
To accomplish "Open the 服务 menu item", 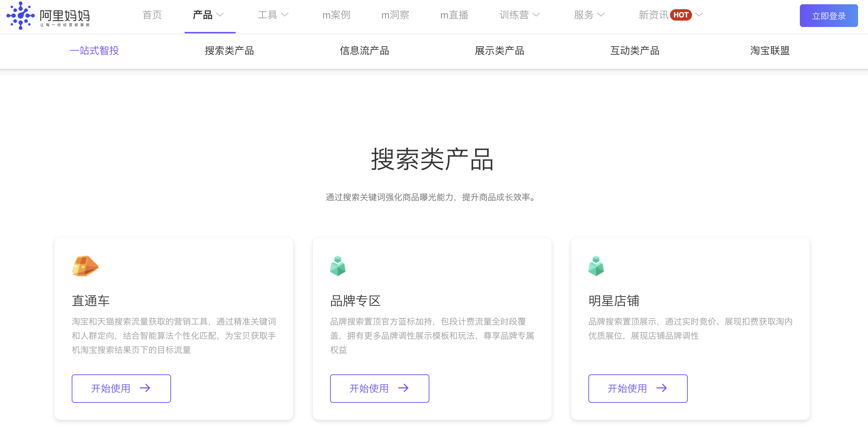I will tap(584, 15).
